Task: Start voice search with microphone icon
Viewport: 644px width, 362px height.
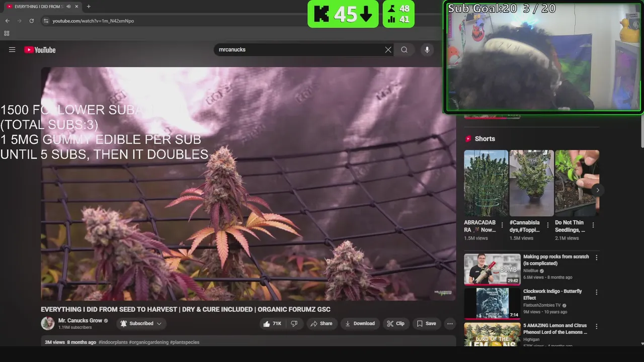Action: pyautogui.click(x=427, y=50)
